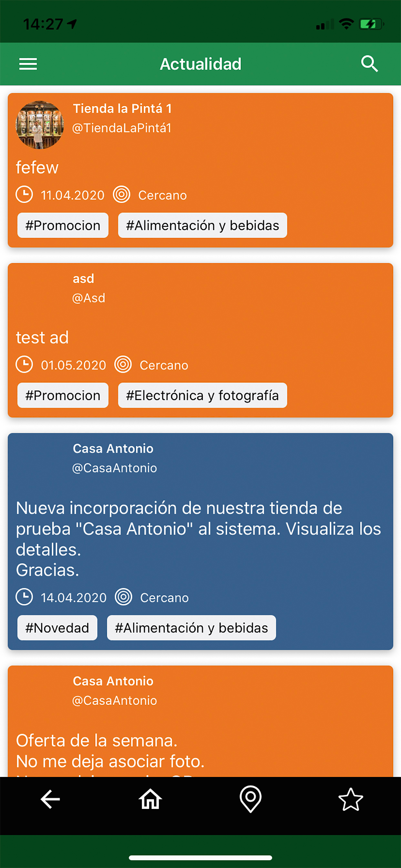This screenshot has width=401, height=868.
Task: Open the home icon in bottom bar
Action: click(150, 799)
